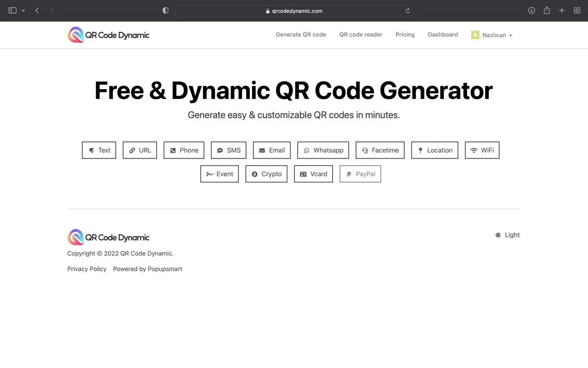Click the 'Free & Dynamic QR Code Generator' heading
The width and height of the screenshot is (588, 368).
(x=294, y=90)
